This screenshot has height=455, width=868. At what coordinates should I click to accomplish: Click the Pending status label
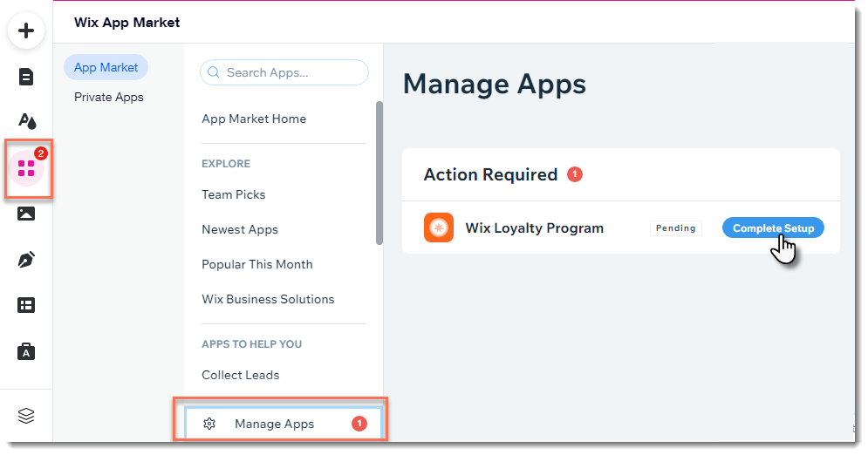tap(675, 227)
